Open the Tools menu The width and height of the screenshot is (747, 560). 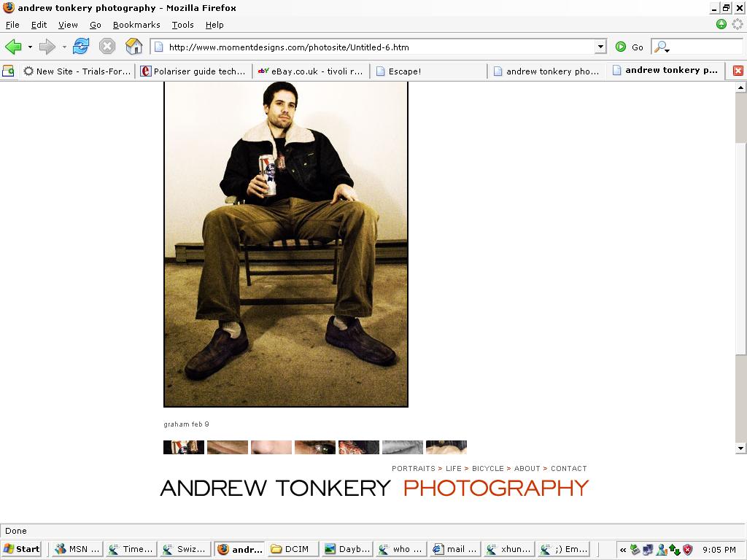pos(183,25)
